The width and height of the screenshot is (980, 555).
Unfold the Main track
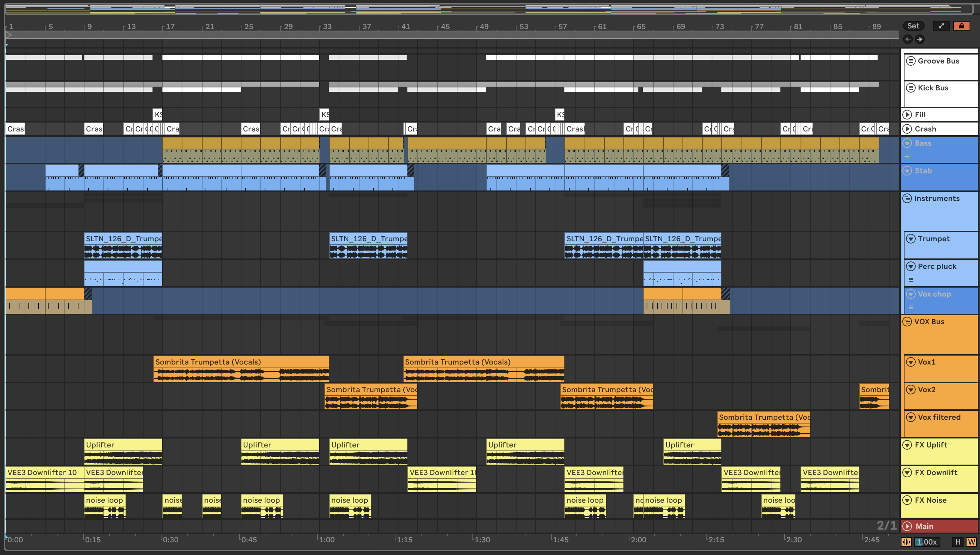click(x=907, y=526)
